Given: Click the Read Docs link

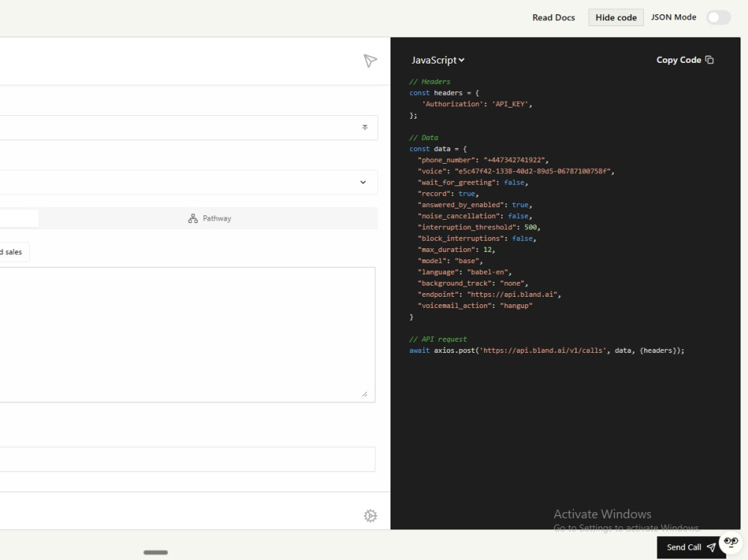Looking at the screenshot, I should pyautogui.click(x=554, y=18).
